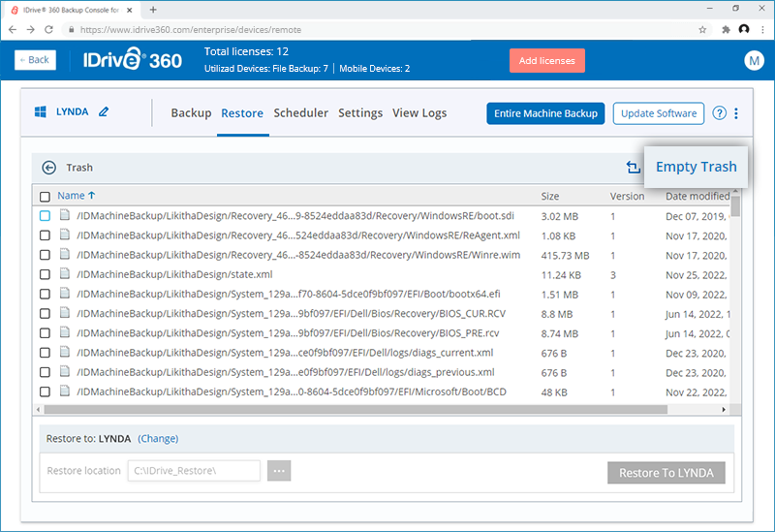The image size is (775, 532).
Task: Check the Winre.wim file checkbox
Action: click(x=45, y=255)
